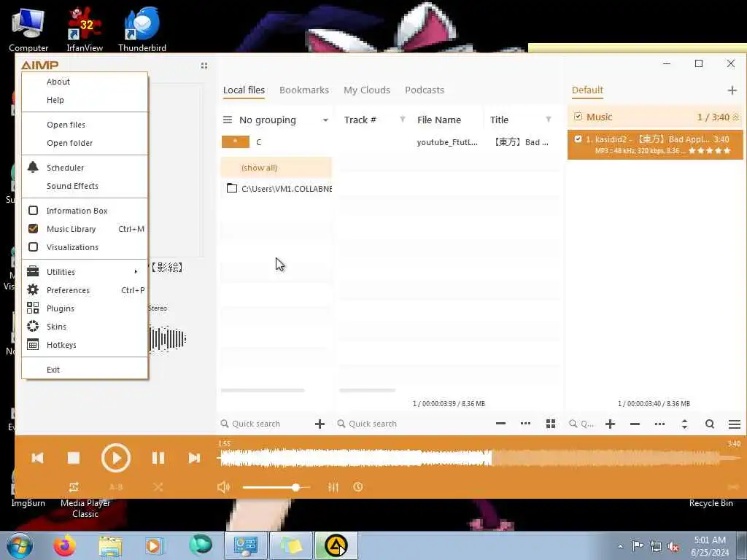Open playlist sorting arrows icon
This screenshot has width=747, height=560.
684,424
